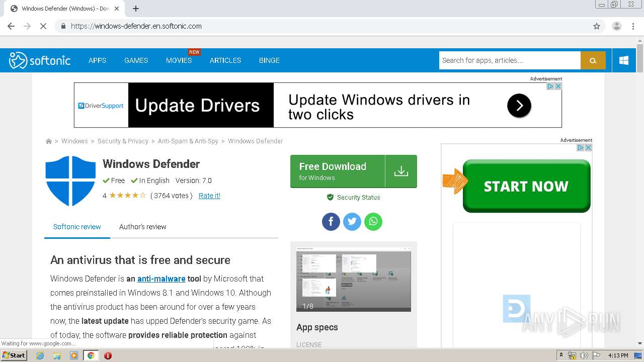The width and height of the screenshot is (644, 362).
Task: Open the GAMES menu
Action: [x=136, y=60]
